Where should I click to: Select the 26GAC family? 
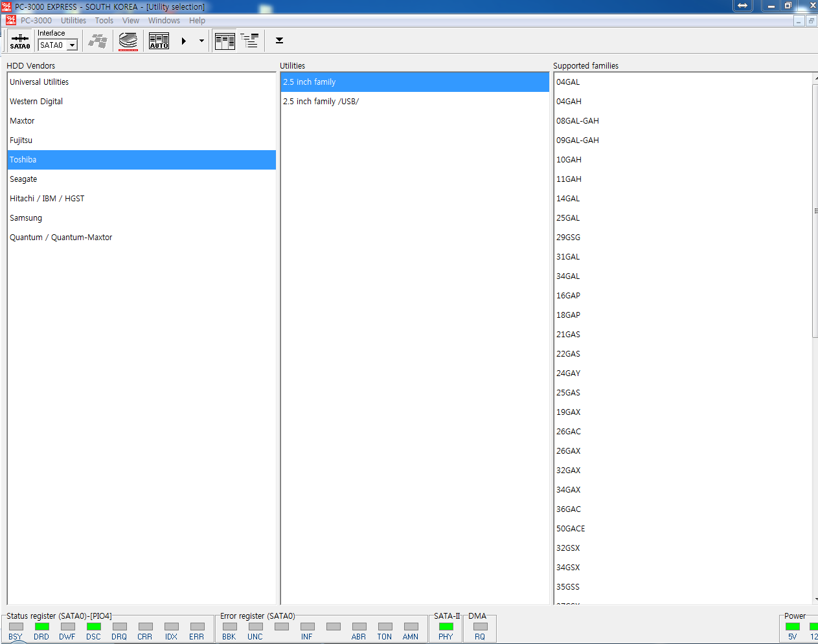[683, 432]
